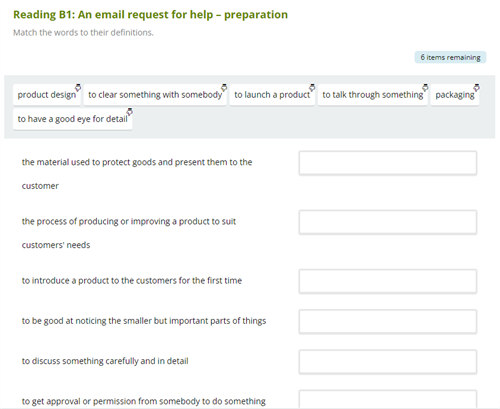This screenshot has width=500, height=409.
Task: Click answer box for 'process of producing or improving a product'
Action: tap(388, 222)
